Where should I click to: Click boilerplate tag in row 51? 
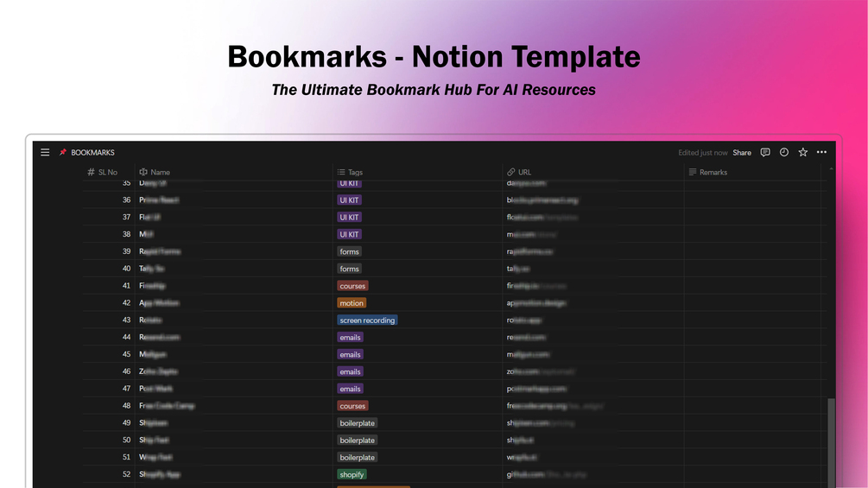(357, 457)
